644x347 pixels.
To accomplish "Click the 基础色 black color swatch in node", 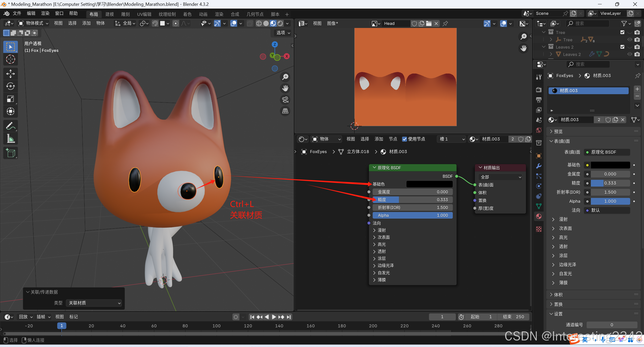I will coord(429,184).
